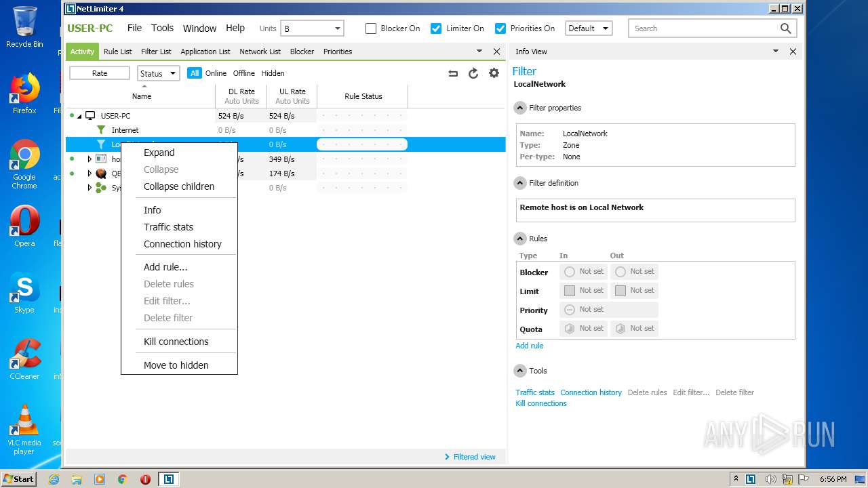Click the Traffic stats link in Tools
The image size is (868, 488).
point(534,392)
